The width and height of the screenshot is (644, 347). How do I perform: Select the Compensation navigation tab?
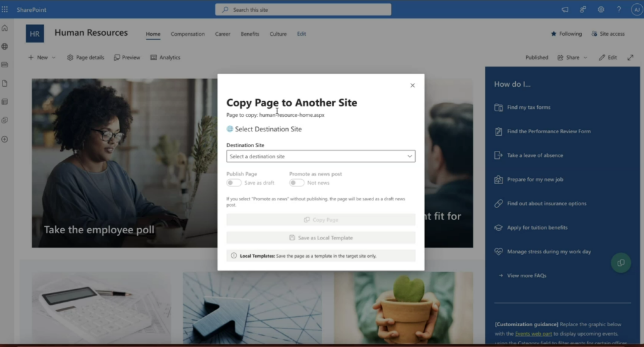(187, 34)
